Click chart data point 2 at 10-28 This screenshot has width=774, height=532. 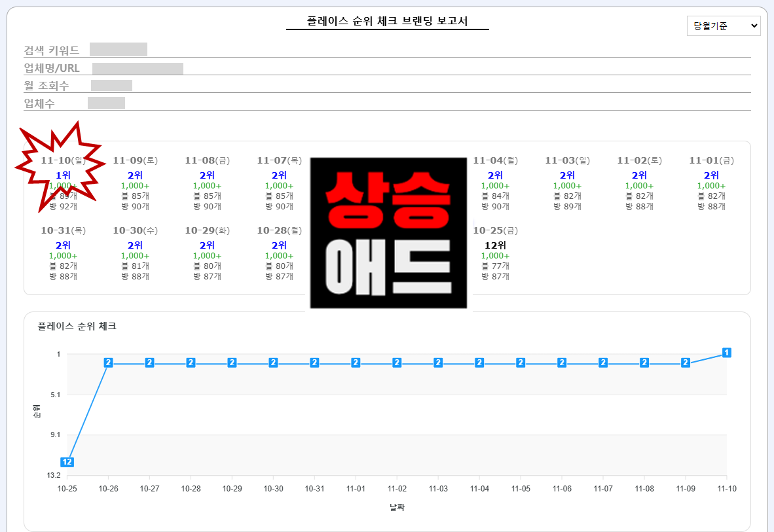191,363
